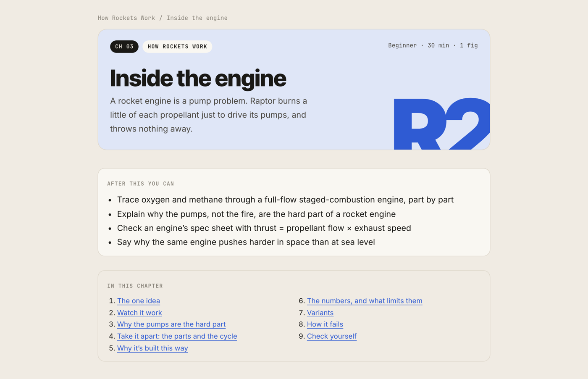Jump to "The numbers, and what limits them"
Screen dimensions: 588x379
[365, 301]
